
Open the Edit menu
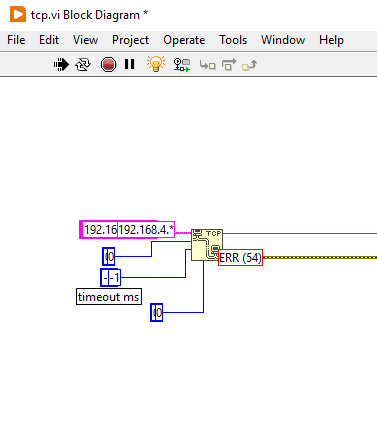[x=49, y=40]
